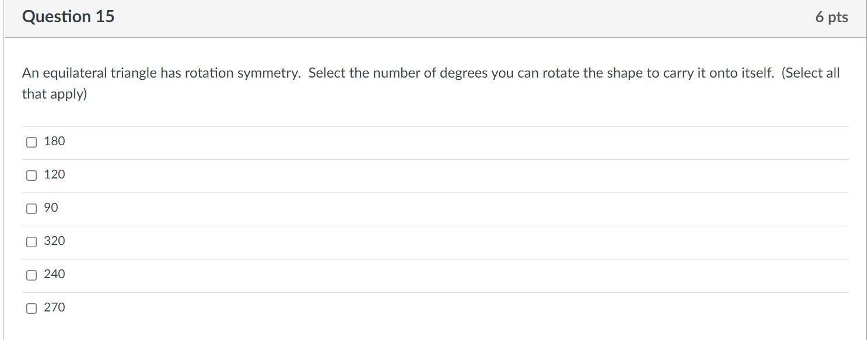Click the '180' answer label text
This screenshot has height=340, width=868.
54,141
